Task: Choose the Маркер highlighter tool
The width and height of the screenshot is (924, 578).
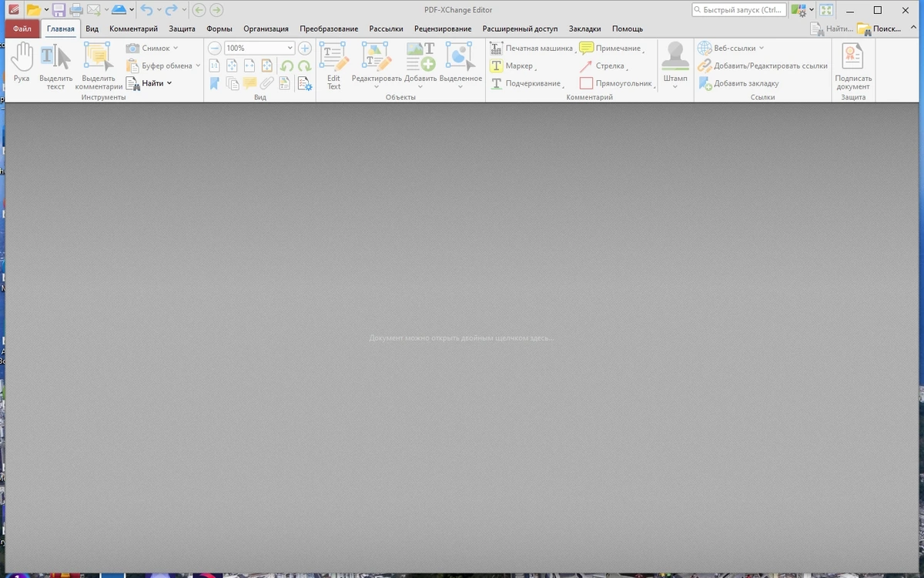Action: tap(512, 66)
